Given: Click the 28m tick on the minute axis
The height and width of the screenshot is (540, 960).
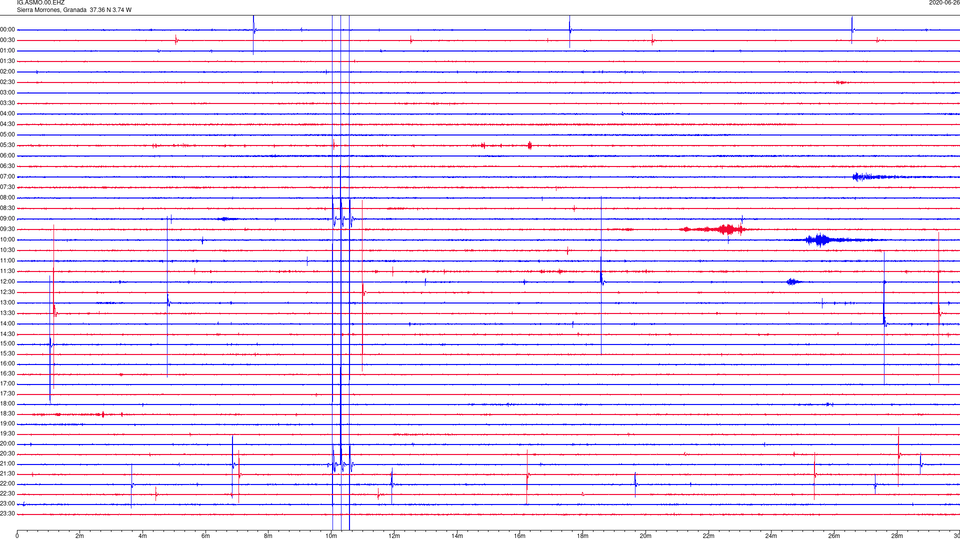Looking at the screenshot, I should click(897, 536).
